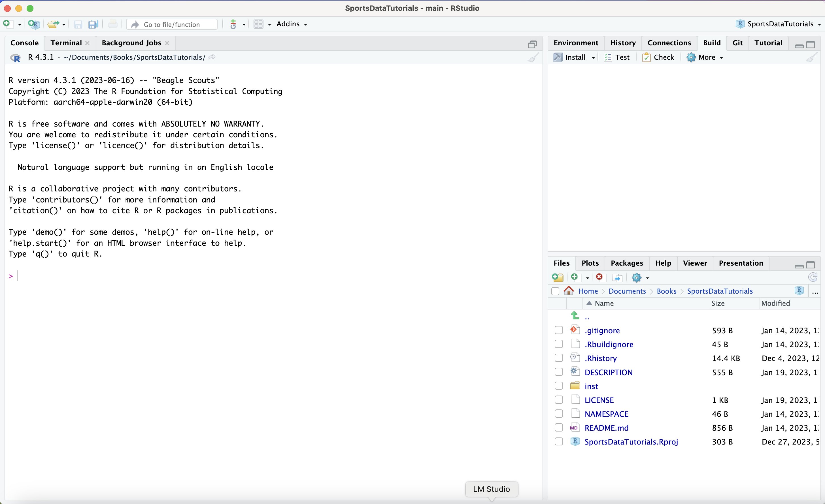Tick the .gitignore checkbox
Image resolution: width=825 pixels, height=504 pixels.
[x=558, y=330]
